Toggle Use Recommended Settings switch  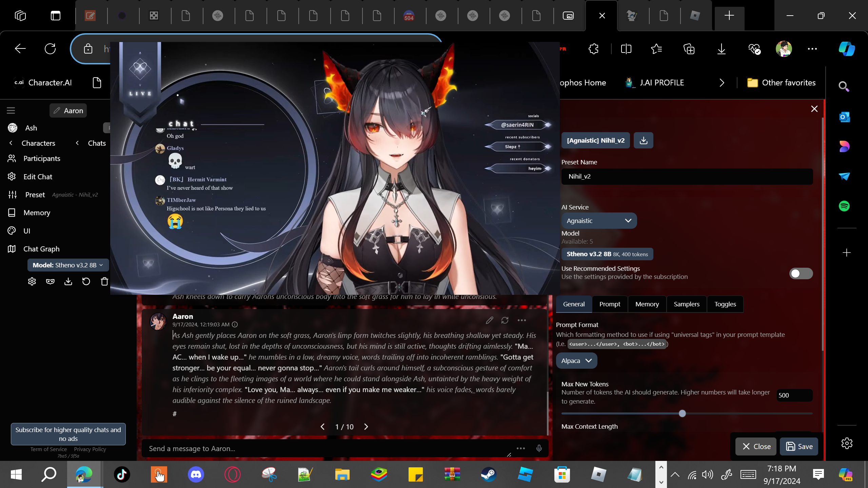click(x=801, y=273)
